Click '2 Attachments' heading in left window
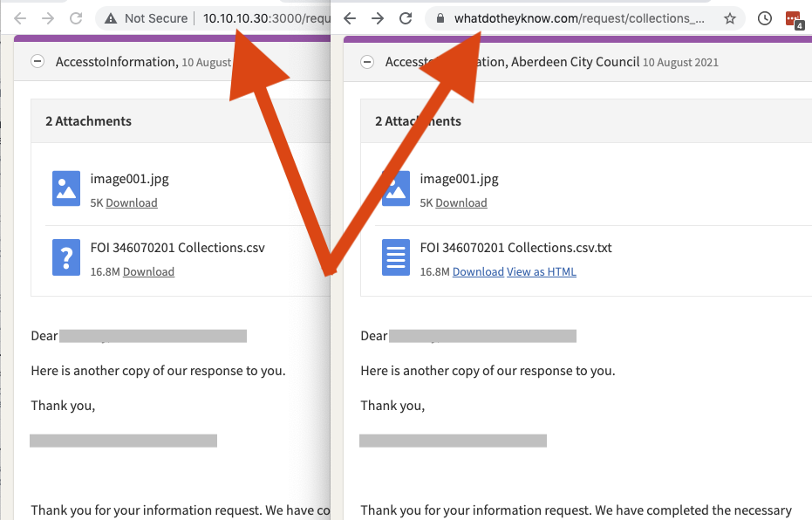812x520 pixels. click(89, 121)
